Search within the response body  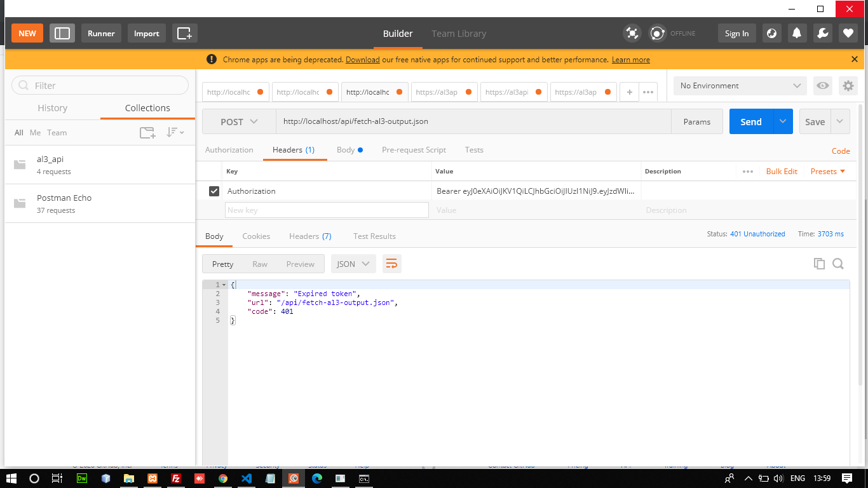[838, 264]
